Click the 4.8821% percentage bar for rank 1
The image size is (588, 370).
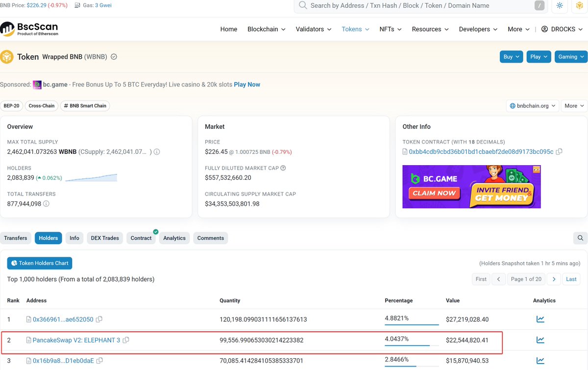click(412, 324)
